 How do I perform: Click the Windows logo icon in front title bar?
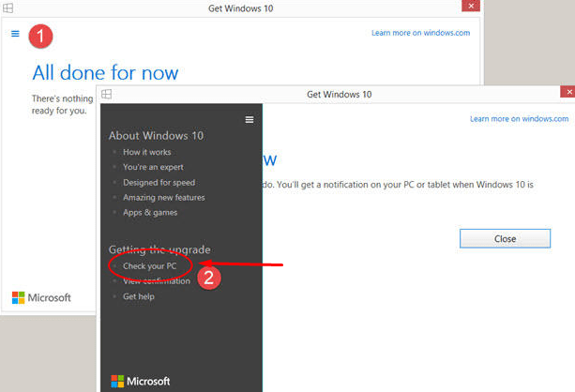tap(107, 94)
